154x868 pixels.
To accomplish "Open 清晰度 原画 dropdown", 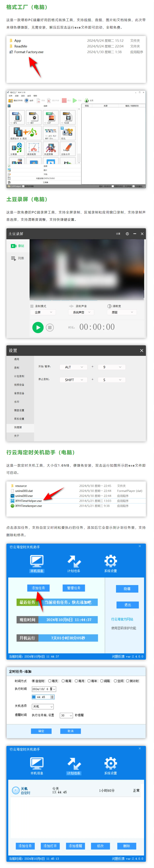I will point(122,312).
